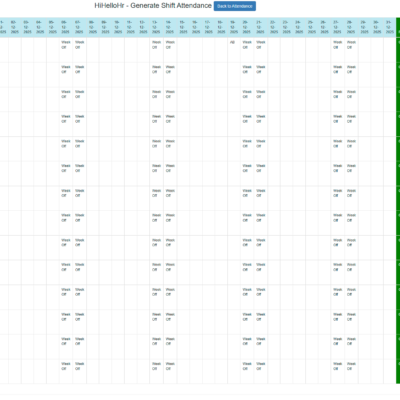Click the Back to Attendance button

[235, 6]
